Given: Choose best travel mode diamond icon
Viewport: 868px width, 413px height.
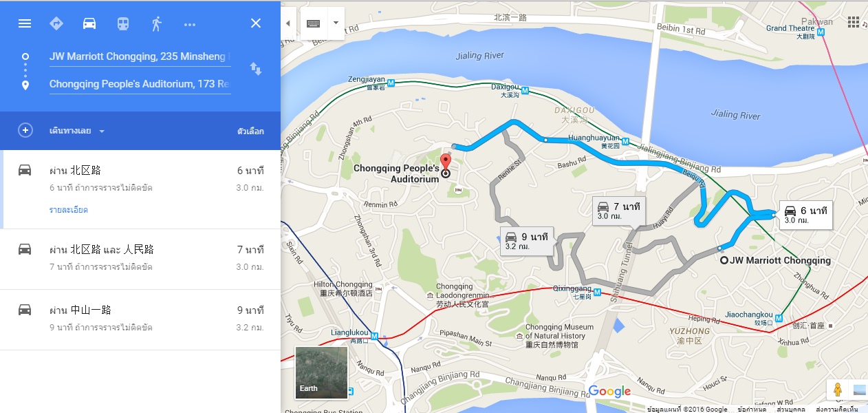Looking at the screenshot, I should pos(56,23).
